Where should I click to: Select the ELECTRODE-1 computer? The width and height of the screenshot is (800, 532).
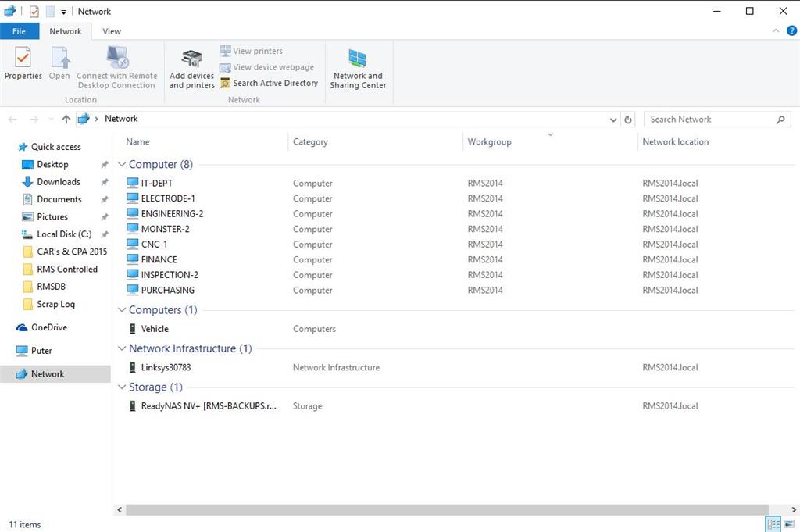(168, 198)
